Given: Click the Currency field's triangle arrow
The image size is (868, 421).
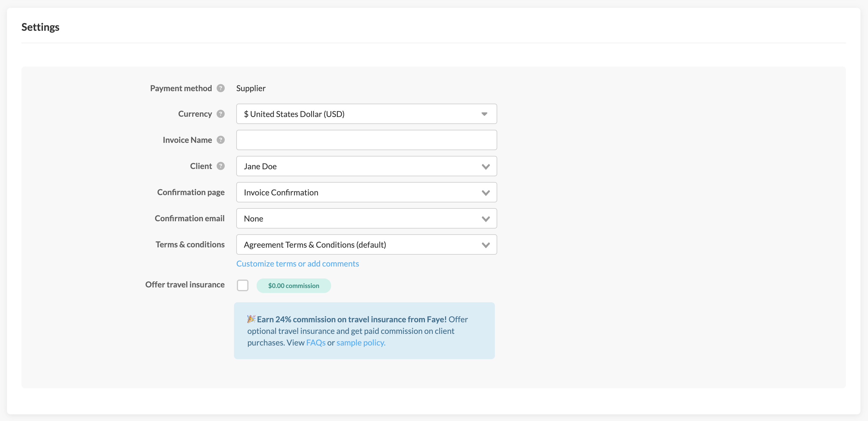Looking at the screenshot, I should click(484, 114).
